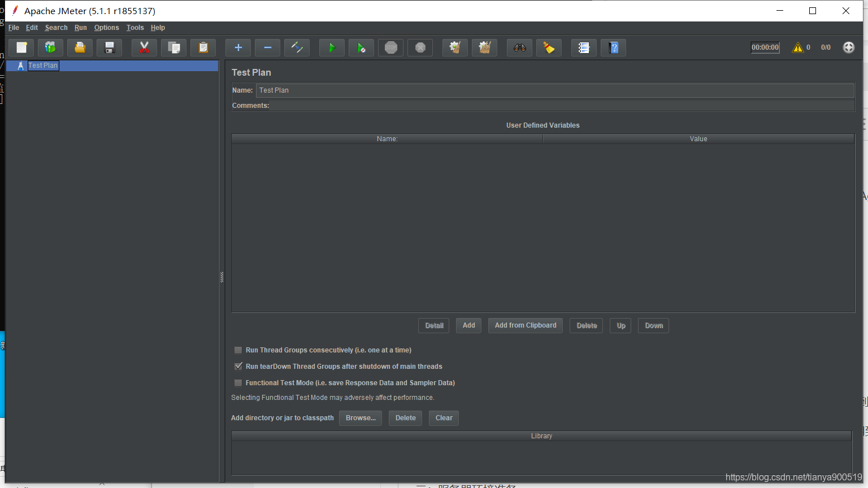Viewport: 868px width, 488px height.
Task: Open the File menu
Action: (x=14, y=28)
